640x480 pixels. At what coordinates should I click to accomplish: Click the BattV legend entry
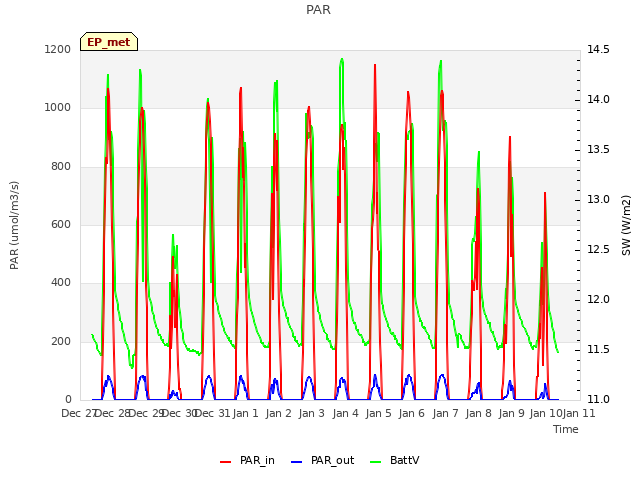coord(394,460)
